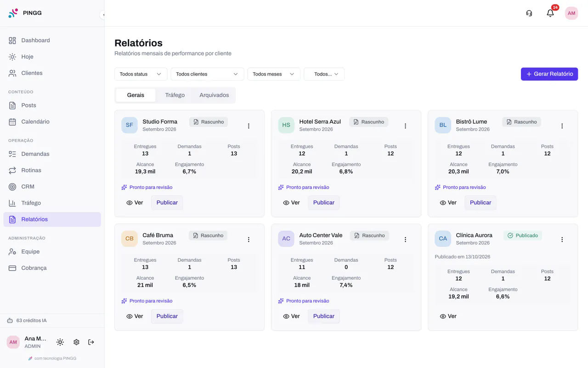Open Café Bruma three-dot menu
Screen dimensions: 588x368
(249, 239)
